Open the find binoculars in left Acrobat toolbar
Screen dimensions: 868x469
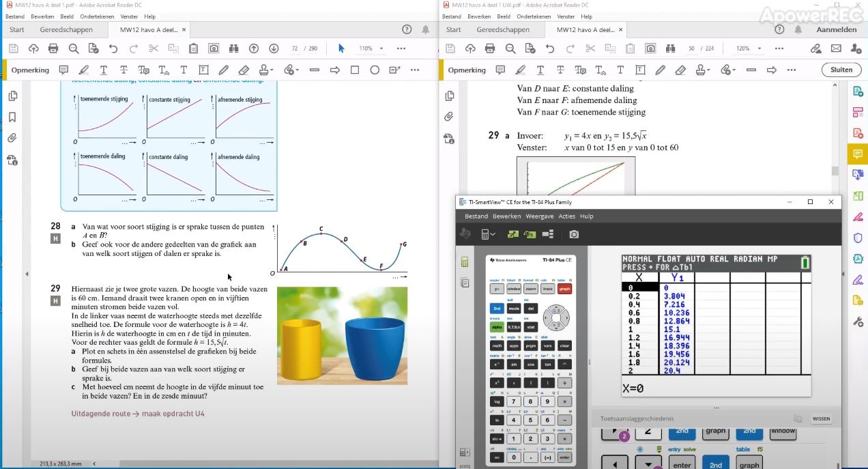tap(233, 48)
